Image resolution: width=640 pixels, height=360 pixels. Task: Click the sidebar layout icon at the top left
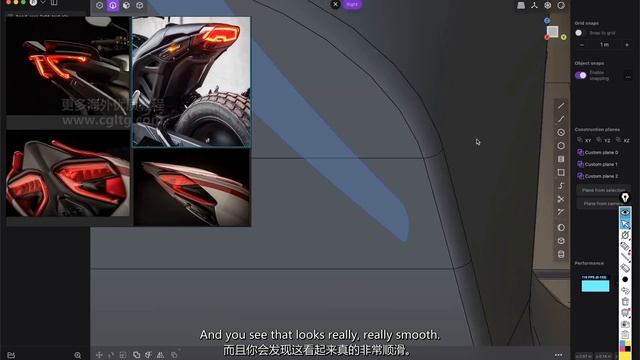pos(54,2)
